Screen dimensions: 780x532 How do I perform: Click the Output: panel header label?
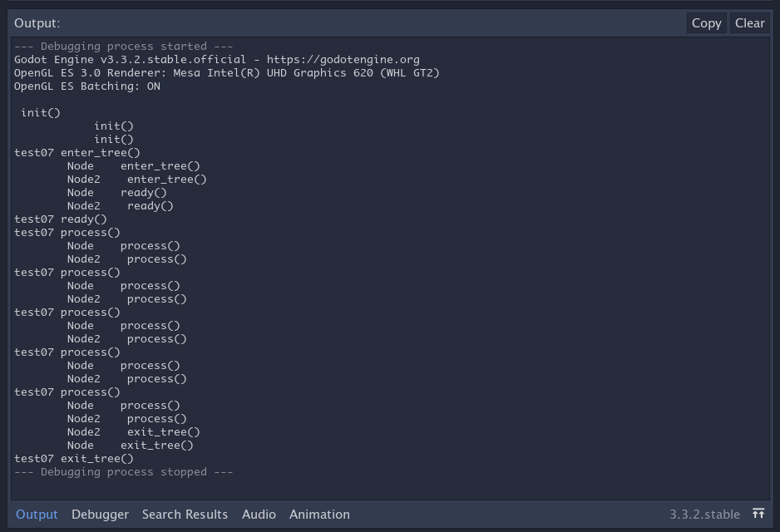click(x=35, y=22)
